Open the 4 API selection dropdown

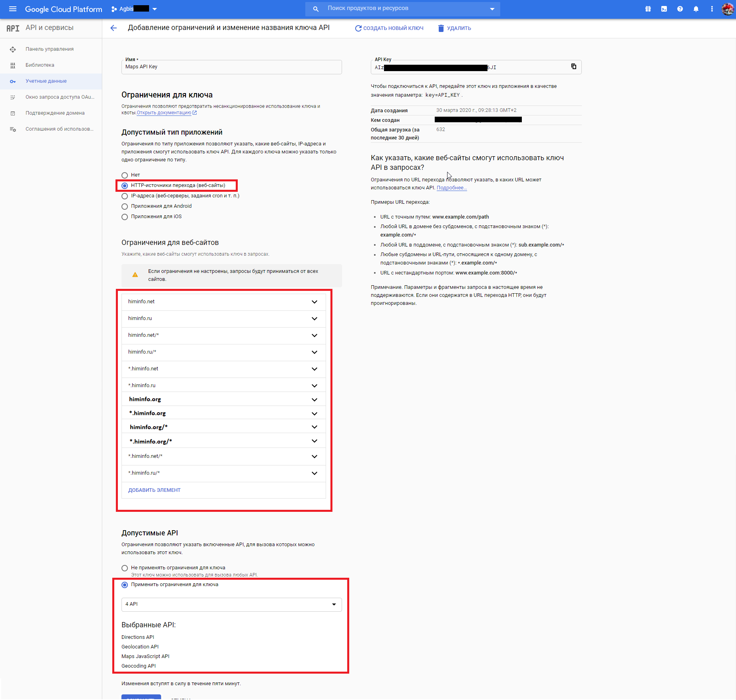click(232, 604)
